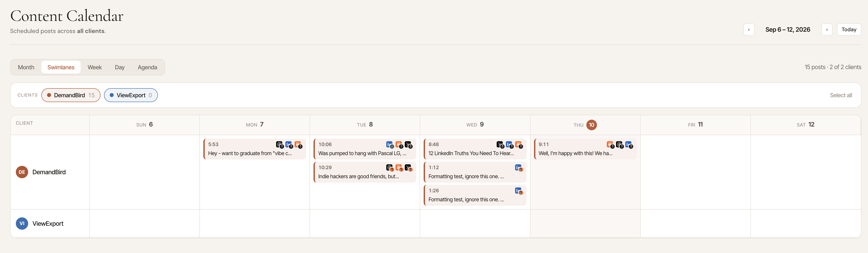
Task: Click the Thu 10 date header
Action: click(585, 125)
